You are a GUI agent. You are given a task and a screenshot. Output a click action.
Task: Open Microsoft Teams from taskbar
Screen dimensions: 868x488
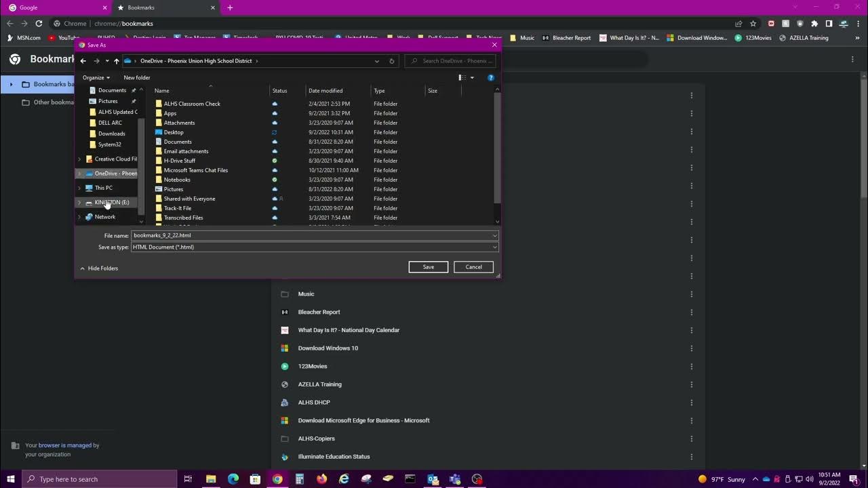[454, 479]
